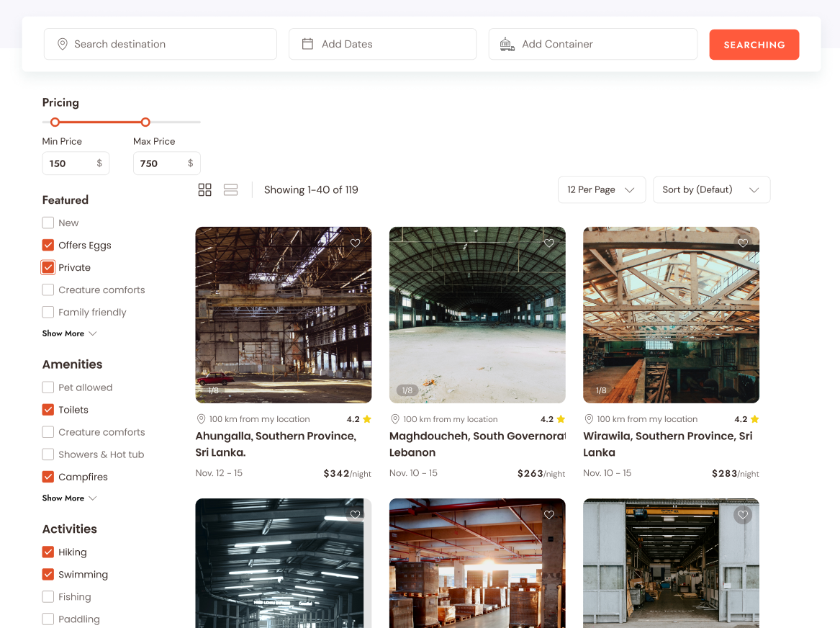Uncheck Toilets amenity
The height and width of the screenshot is (628, 840).
point(48,410)
